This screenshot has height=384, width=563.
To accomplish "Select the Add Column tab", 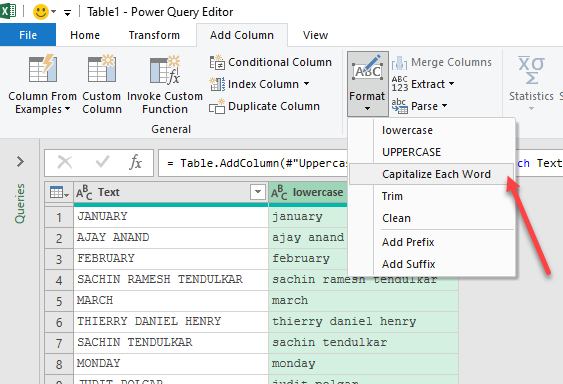I will click(242, 35).
